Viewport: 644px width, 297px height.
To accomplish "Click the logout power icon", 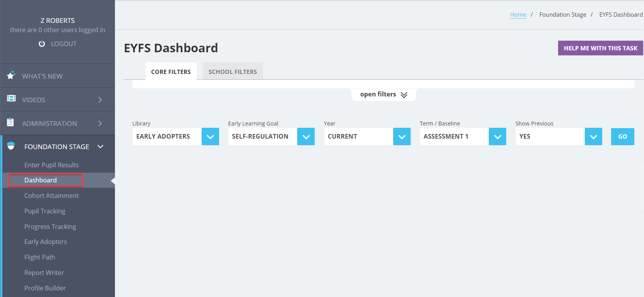I will click(42, 44).
